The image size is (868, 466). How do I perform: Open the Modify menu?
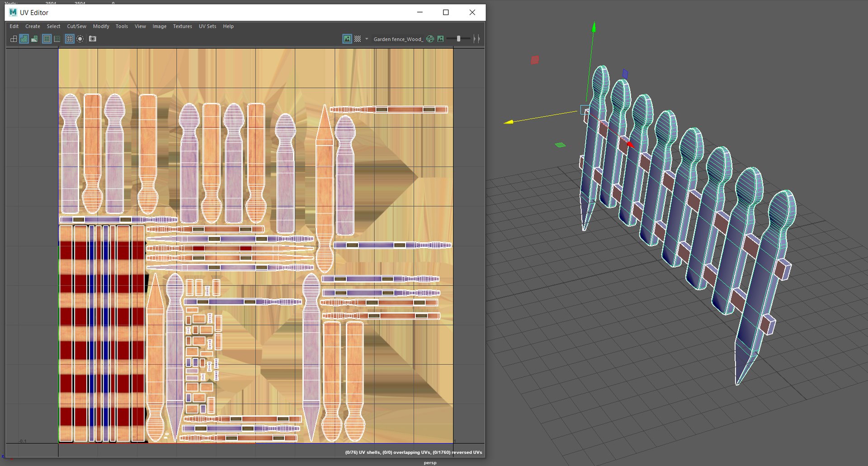pos(101,26)
